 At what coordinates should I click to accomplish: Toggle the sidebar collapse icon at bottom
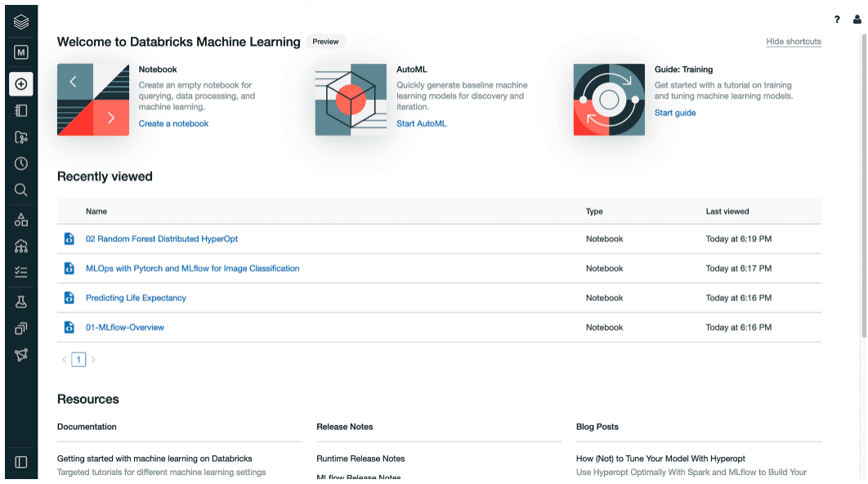pyautogui.click(x=21, y=462)
